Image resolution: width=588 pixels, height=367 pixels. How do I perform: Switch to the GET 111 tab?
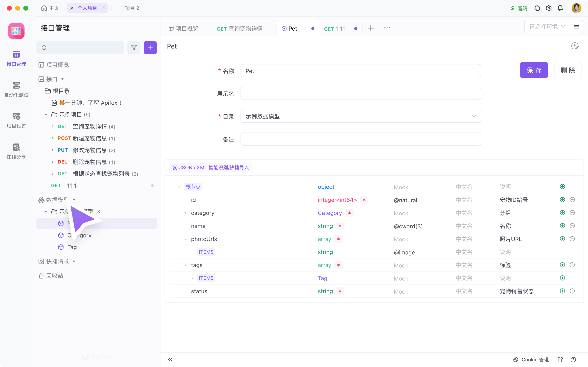click(x=335, y=29)
